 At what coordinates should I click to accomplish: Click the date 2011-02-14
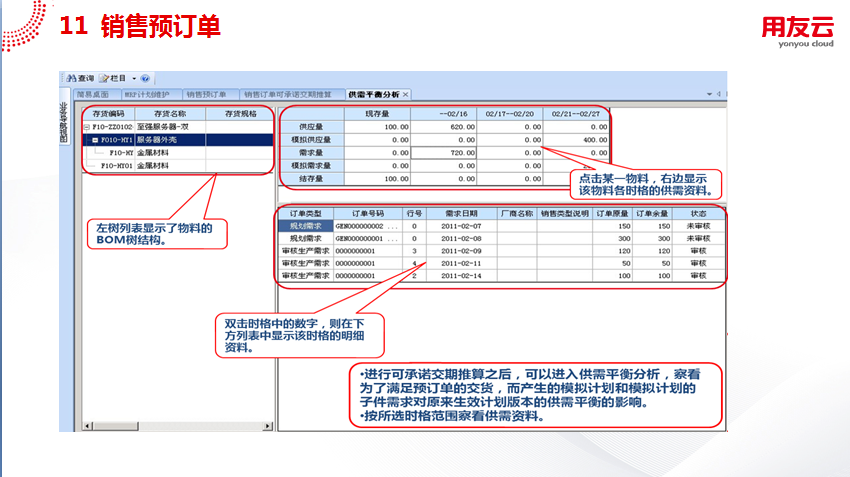(461, 276)
